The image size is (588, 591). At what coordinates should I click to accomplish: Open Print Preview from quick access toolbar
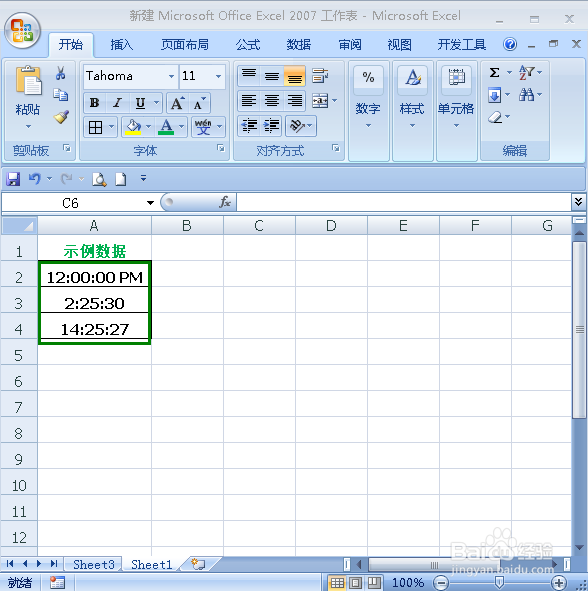click(99, 179)
